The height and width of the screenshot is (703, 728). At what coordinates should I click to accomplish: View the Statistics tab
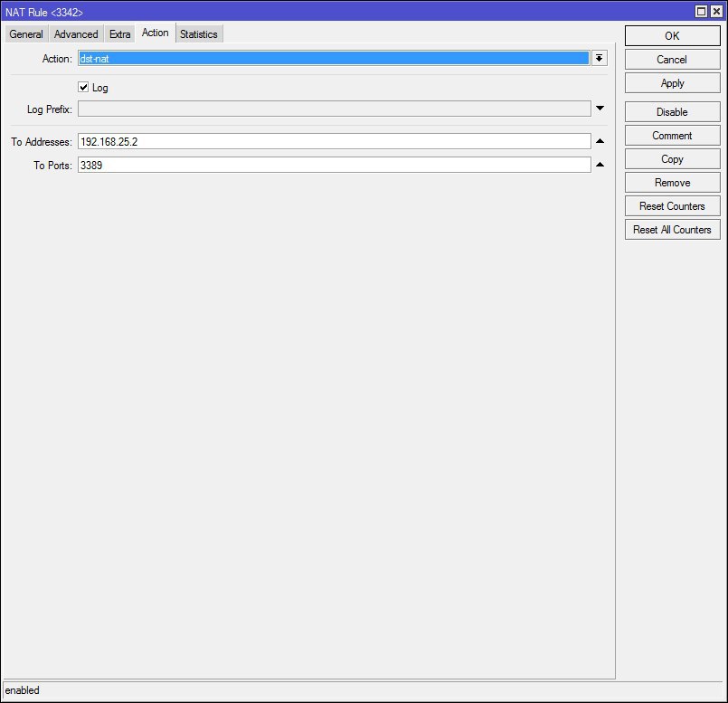pos(199,34)
